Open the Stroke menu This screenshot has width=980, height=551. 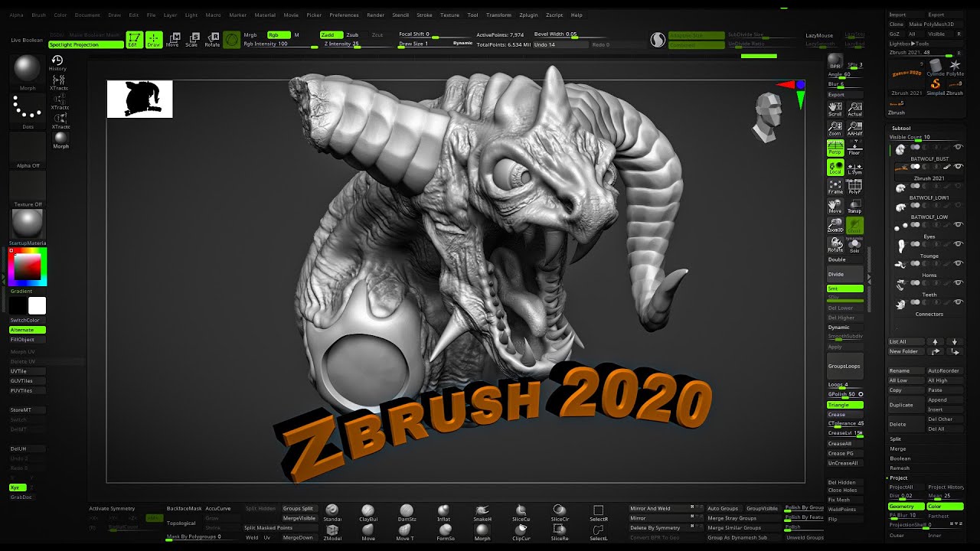(x=423, y=15)
